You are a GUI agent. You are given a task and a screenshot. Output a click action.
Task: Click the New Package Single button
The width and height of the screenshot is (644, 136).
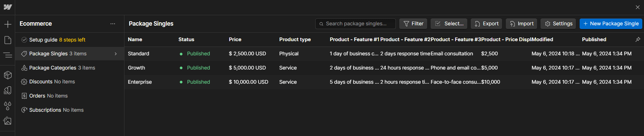[x=611, y=24]
